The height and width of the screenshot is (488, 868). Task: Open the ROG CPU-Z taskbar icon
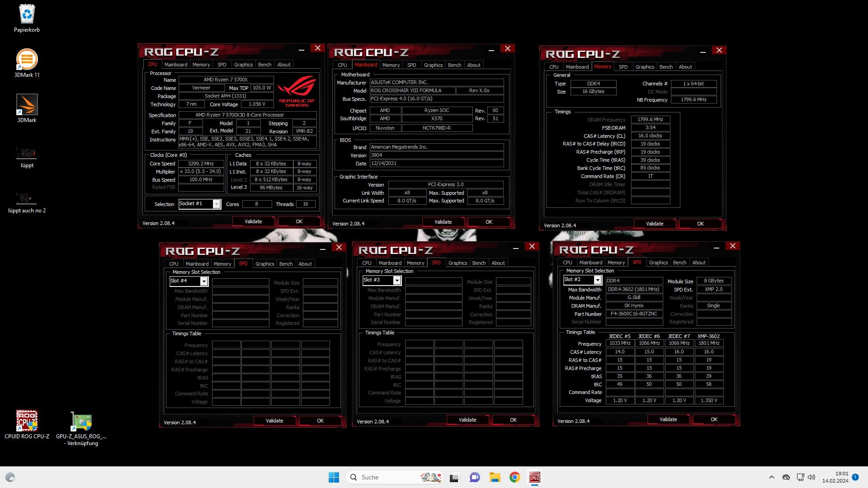[x=534, y=477]
